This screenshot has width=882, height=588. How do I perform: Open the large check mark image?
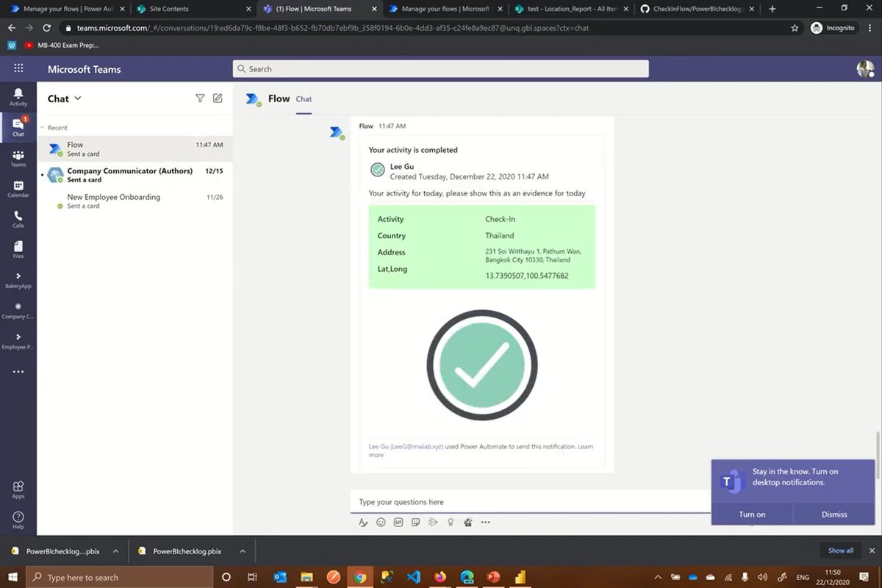coord(482,365)
